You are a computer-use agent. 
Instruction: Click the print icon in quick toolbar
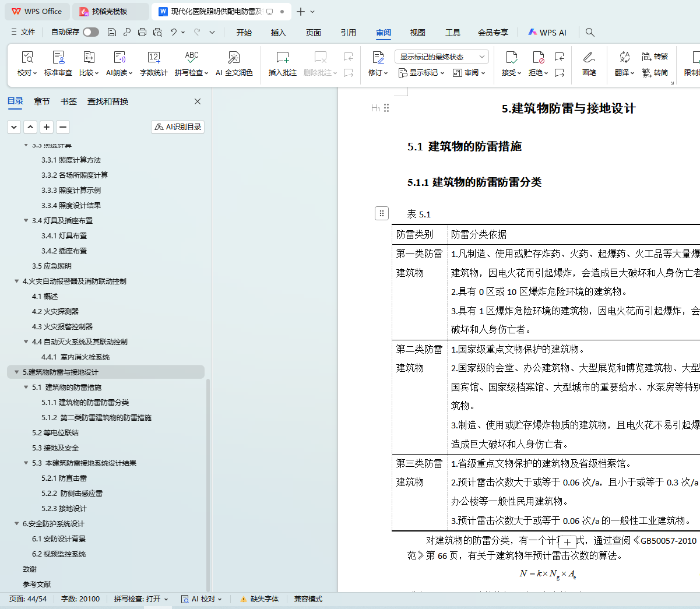click(142, 32)
